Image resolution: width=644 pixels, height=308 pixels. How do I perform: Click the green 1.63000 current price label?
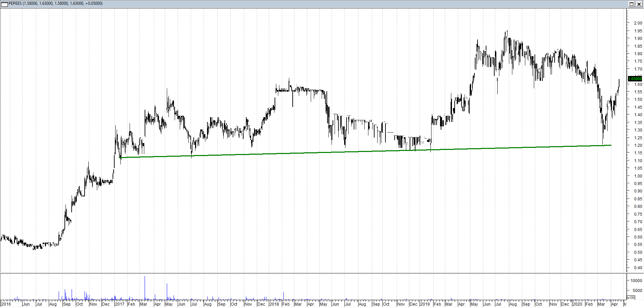[635, 79]
